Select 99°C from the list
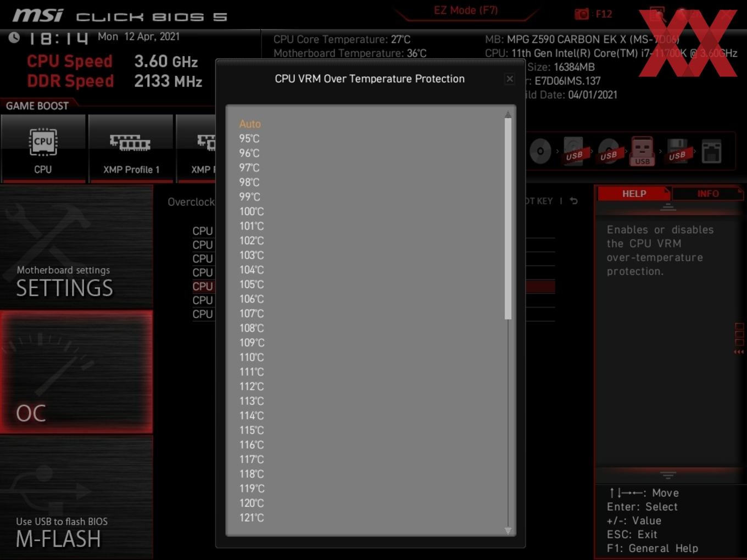 click(249, 197)
